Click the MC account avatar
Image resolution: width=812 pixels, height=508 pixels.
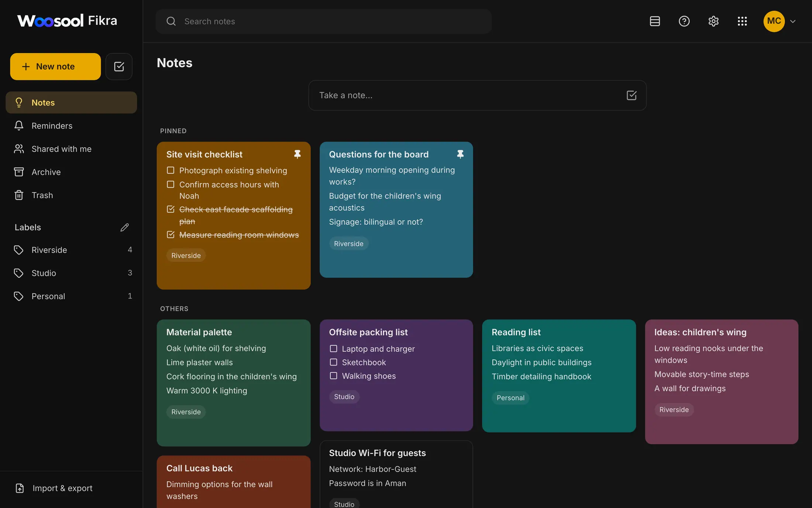[x=774, y=21]
